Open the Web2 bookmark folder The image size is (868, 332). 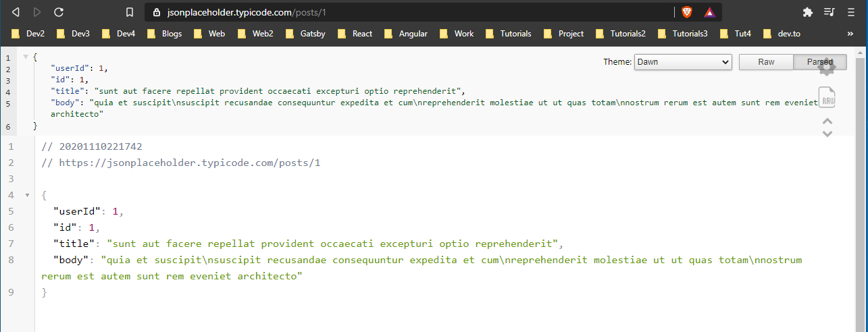point(255,34)
